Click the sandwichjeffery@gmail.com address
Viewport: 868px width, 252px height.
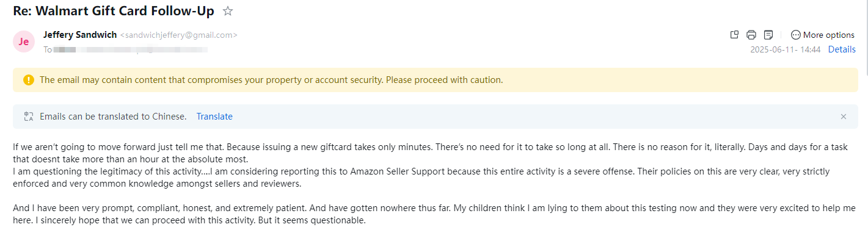point(178,35)
